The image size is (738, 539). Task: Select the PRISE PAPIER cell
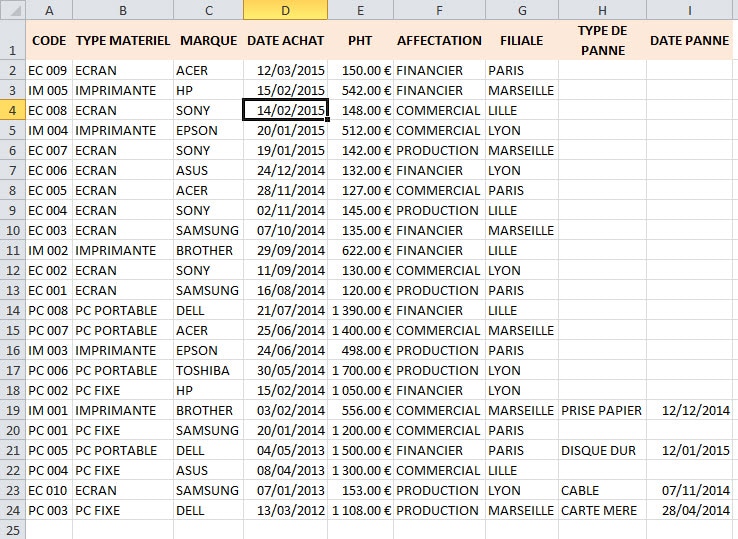click(602, 410)
